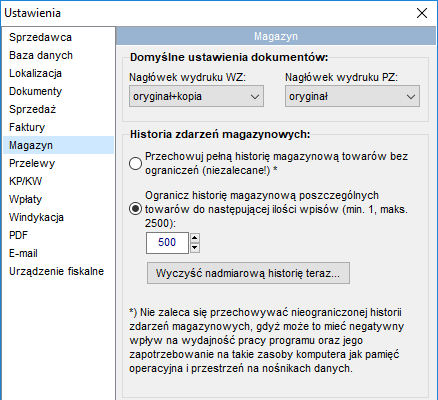Click the Wyczyść nadmiarową historię teraz button
The height and width of the screenshot is (400, 438).
tap(248, 273)
